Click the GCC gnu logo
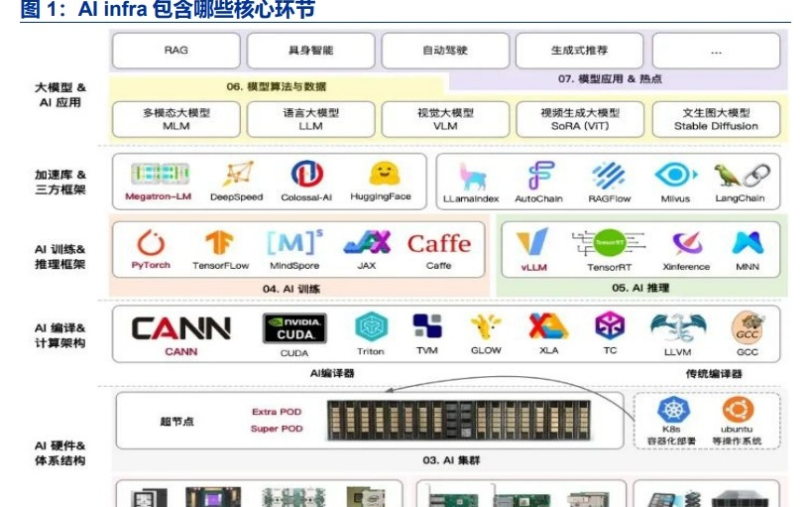The image size is (812, 507). pyautogui.click(x=748, y=328)
